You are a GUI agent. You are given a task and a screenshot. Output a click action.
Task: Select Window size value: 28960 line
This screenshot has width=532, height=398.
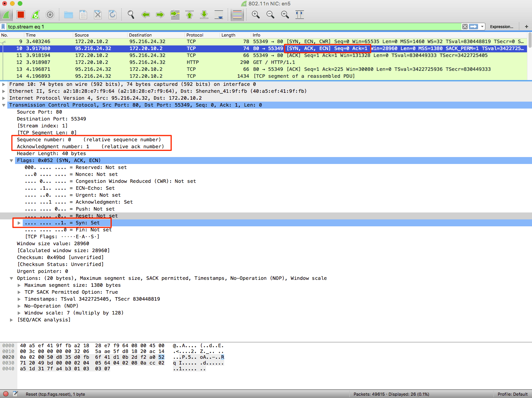click(x=53, y=244)
